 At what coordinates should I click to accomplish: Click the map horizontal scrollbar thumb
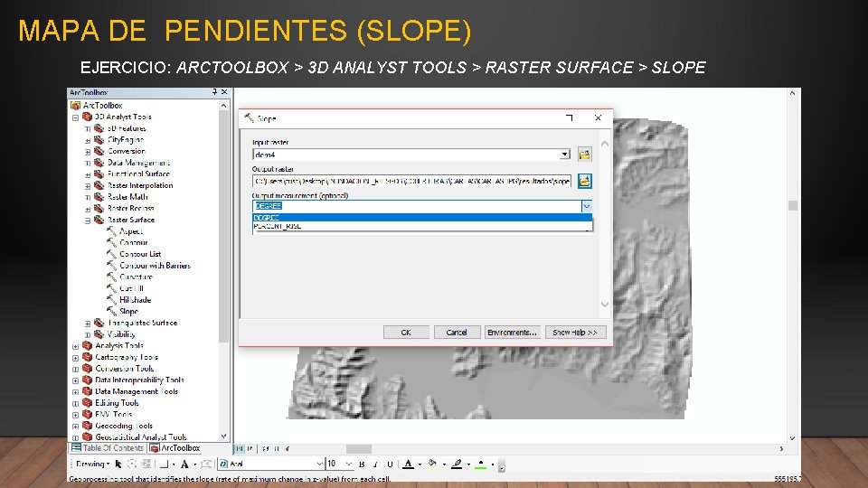[359, 449]
